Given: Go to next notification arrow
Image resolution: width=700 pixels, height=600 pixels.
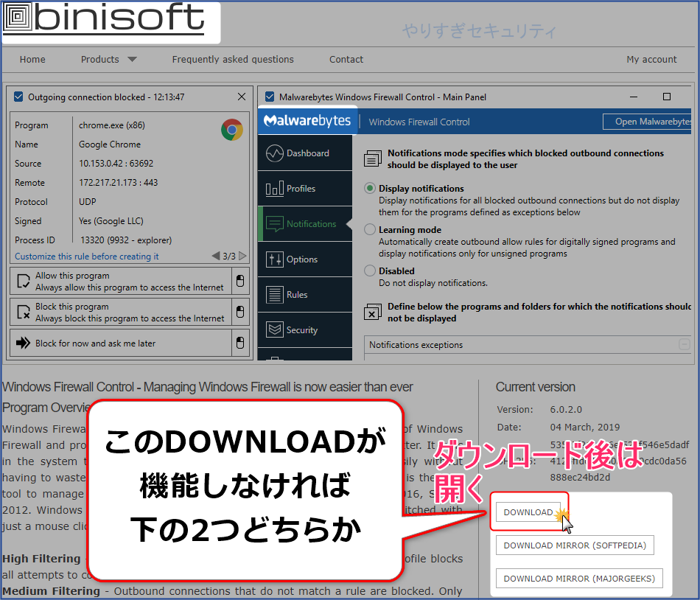Looking at the screenshot, I should click(242, 256).
